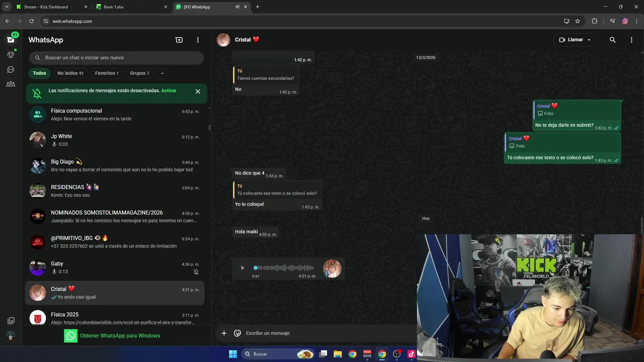Open TikTok from the taskbar
Screen dimensions: 644x362
[x=411, y=354]
